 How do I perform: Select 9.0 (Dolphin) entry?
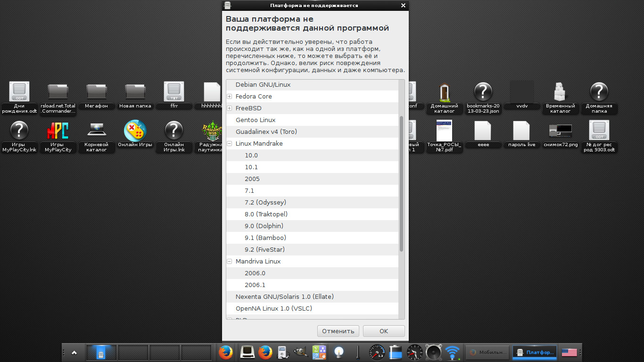click(x=312, y=226)
